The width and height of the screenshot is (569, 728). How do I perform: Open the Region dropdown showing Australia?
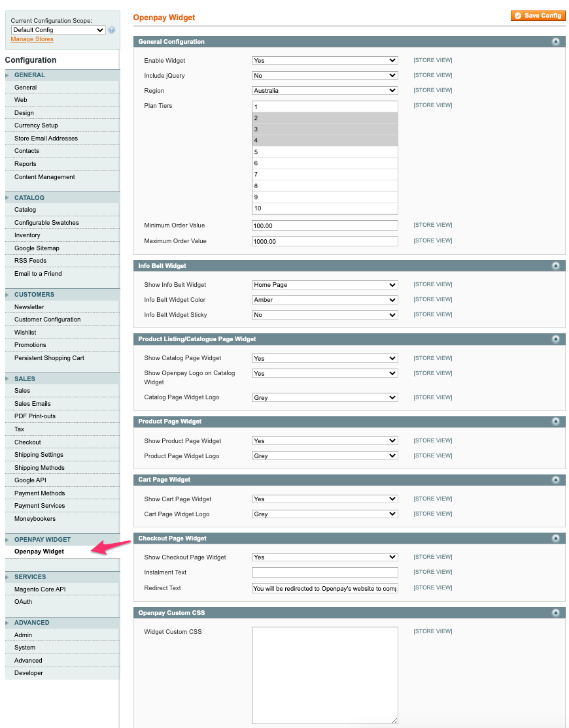(324, 90)
